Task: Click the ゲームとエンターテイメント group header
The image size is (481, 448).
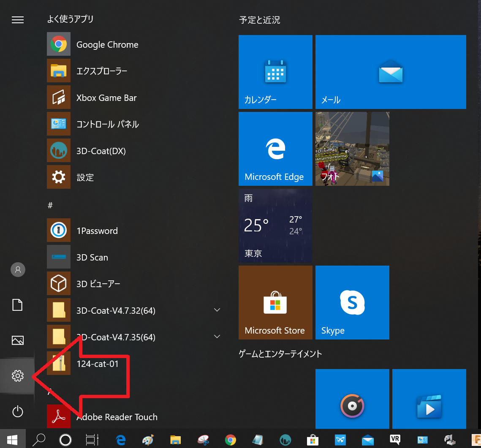Action: (280, 354)
